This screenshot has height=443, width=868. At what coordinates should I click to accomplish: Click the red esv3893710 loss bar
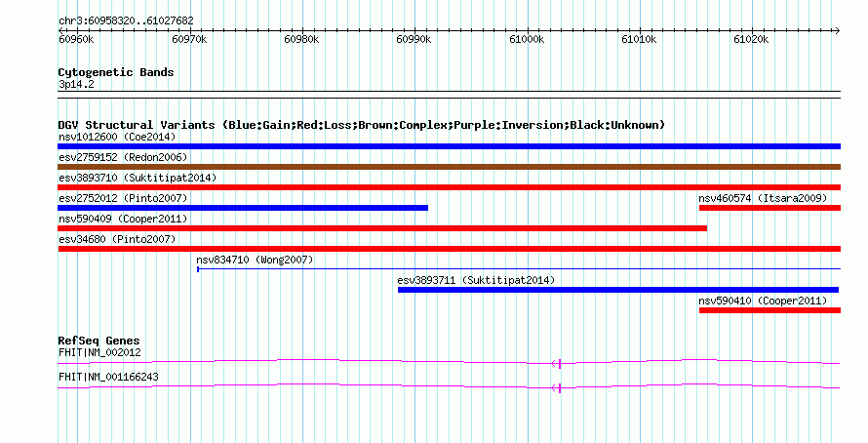[x=449, y=187]
